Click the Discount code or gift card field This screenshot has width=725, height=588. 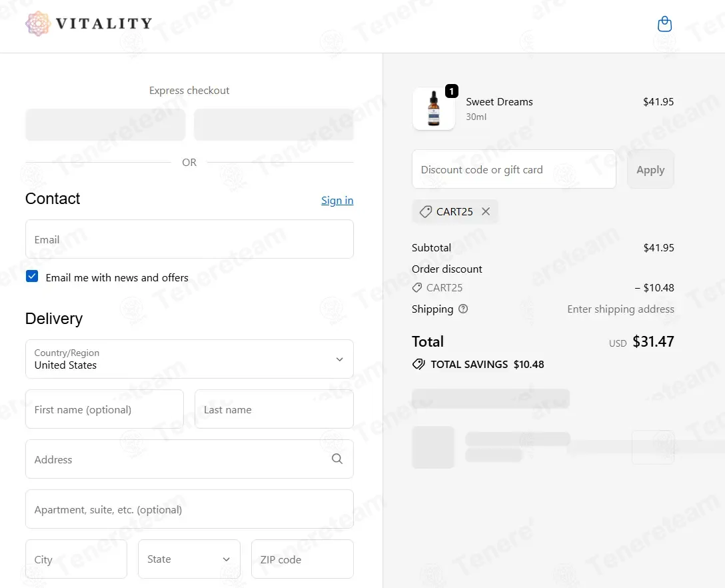pyautogui.click(x=514, y=169)
